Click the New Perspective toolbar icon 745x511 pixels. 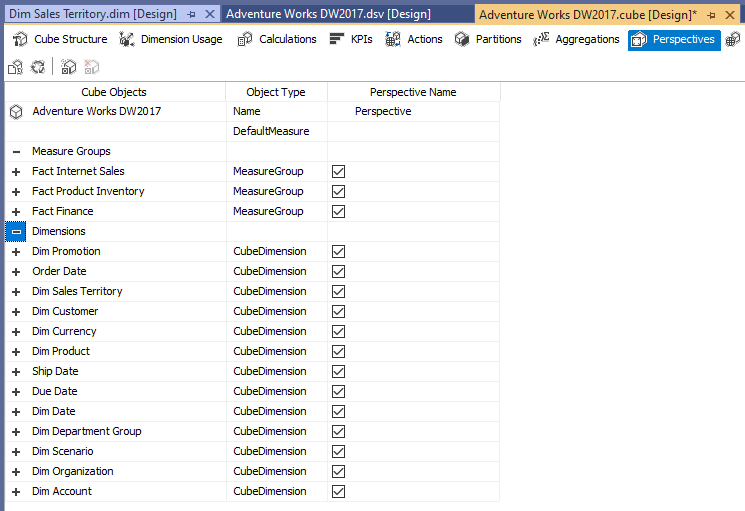point(68,67)
